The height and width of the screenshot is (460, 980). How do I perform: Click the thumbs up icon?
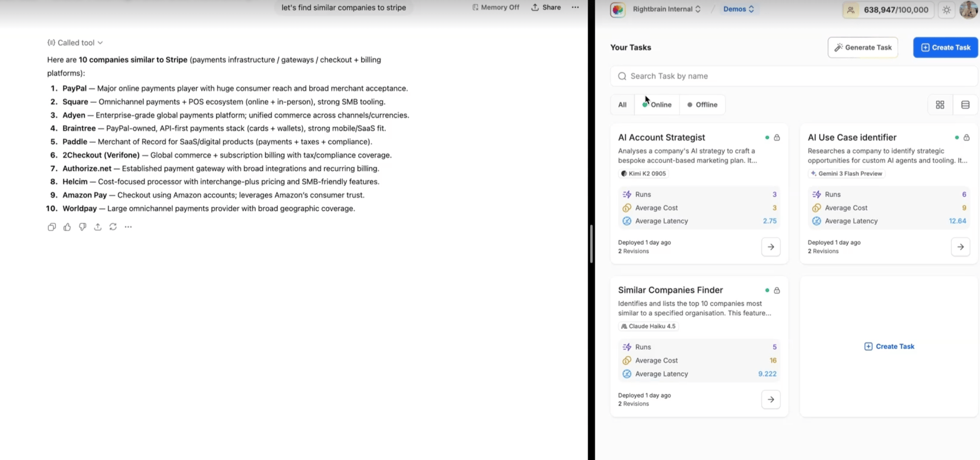point(67,227)
